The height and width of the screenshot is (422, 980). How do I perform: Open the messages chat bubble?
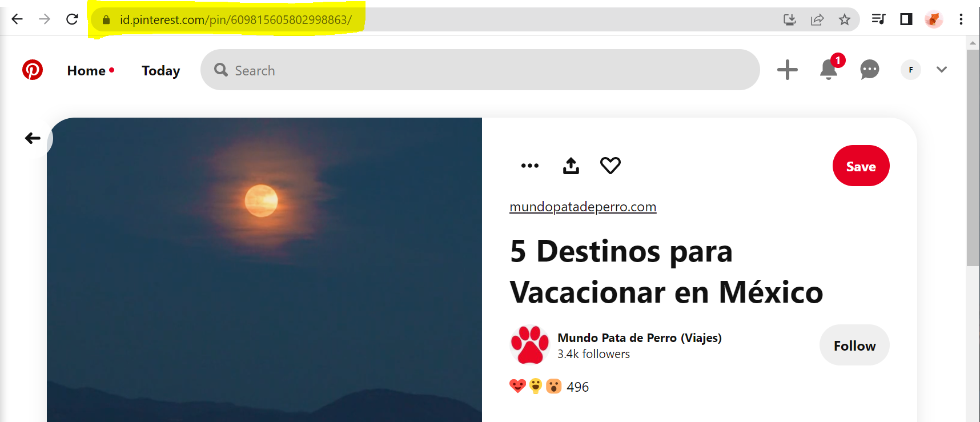point(870,70)
